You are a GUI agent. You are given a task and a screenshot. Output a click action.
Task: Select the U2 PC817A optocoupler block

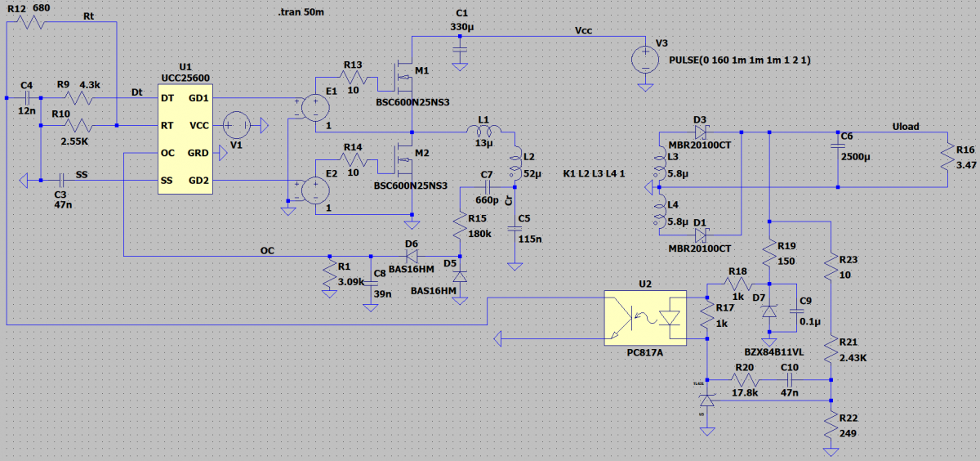(645, 318)
